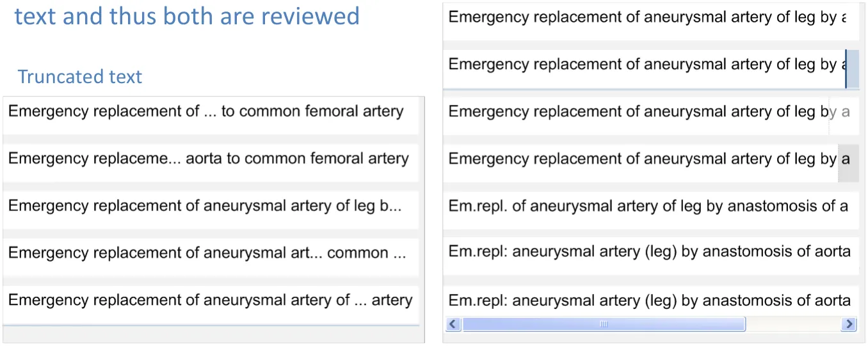Click the empty scrollbar track right of the thumb
This screenshot has width=868, height=346.
tap(792, 324)
